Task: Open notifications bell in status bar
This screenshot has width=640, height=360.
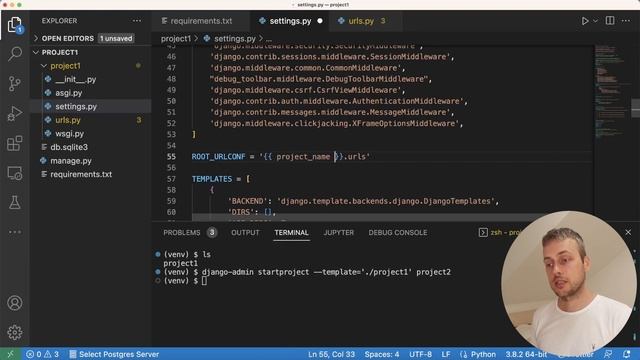Action: coord(627,354)
